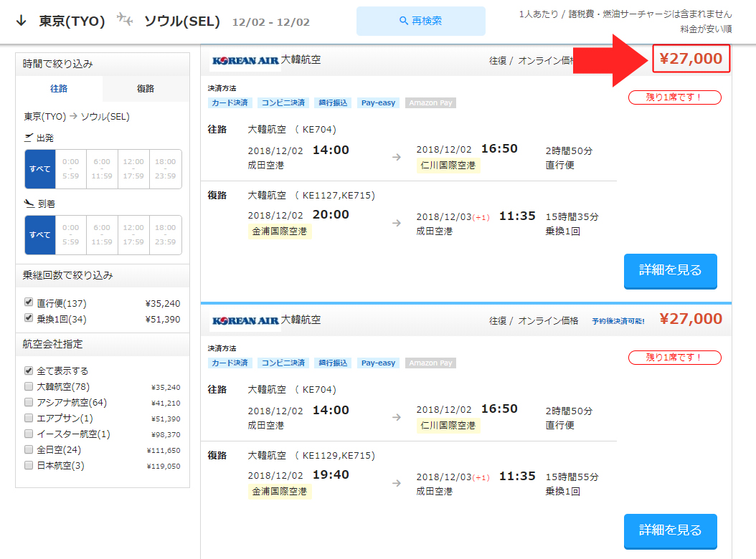The height and width of the screenshot is (559, 756).
Task: Check the イースター航空(1) airline filter
Action: [29, 434]
